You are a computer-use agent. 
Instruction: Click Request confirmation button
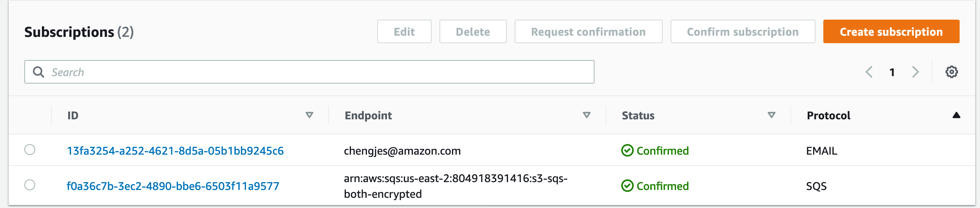(x=588, y=31)
